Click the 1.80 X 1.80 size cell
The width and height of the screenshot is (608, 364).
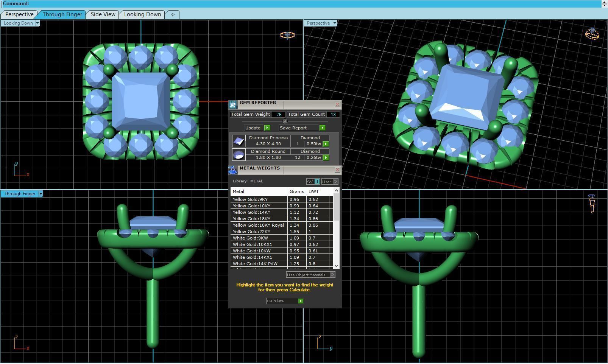[268, 158]
